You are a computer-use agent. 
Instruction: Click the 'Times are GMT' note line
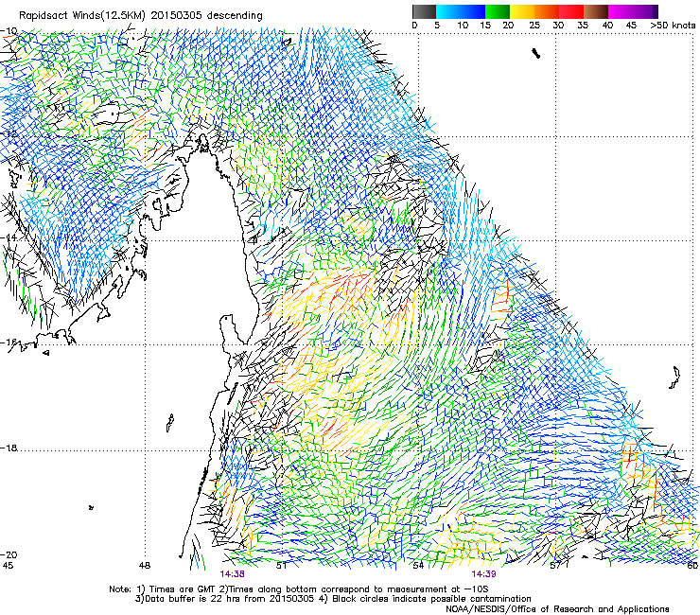[299, 589]
